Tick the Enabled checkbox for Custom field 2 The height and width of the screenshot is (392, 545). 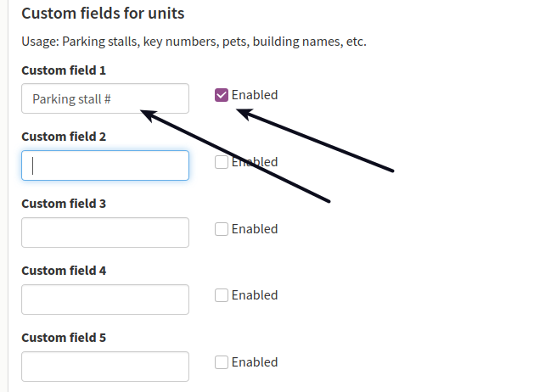(222, 162)
